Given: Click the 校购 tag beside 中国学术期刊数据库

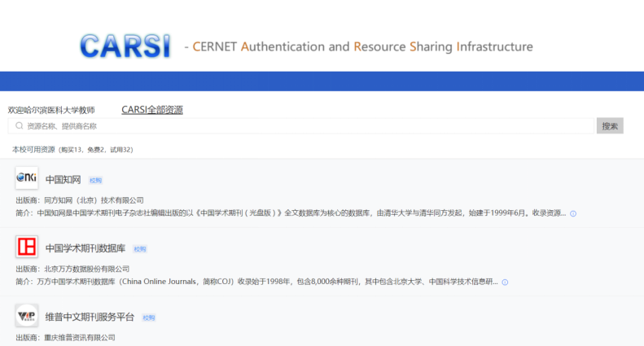Looking at the screenshot, I should click(140, 249).
